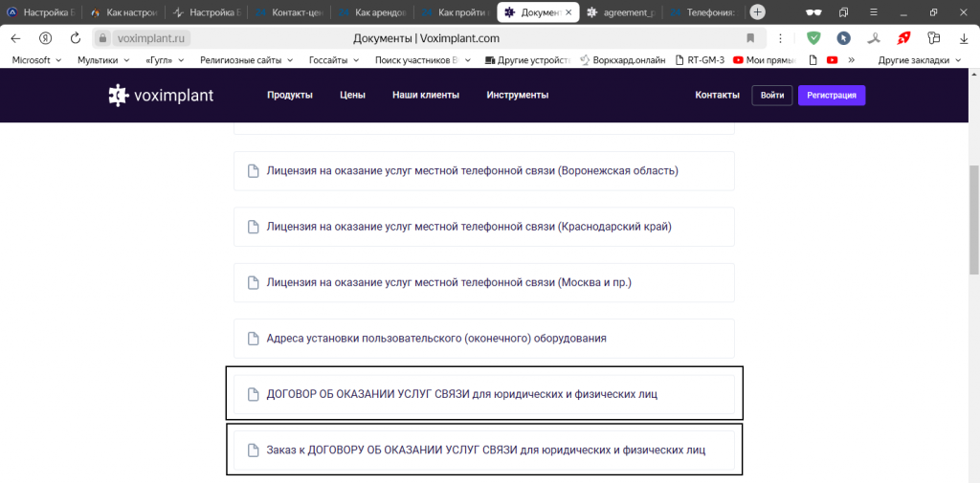Click the grey ribbon extension icon
This screenshot has height=483, width=980.
[874, 38]
